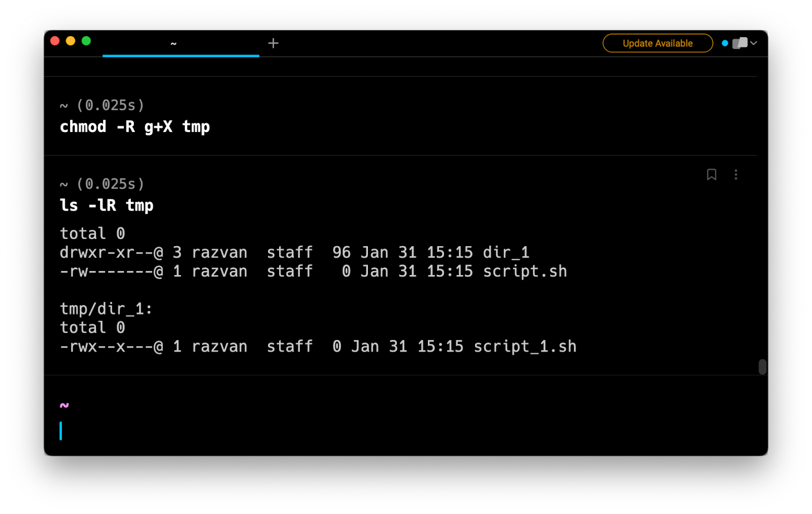This screenshot has width=812, height=514.
Task: Click the script_1.sh file name in output
Action: pos(524,347)
